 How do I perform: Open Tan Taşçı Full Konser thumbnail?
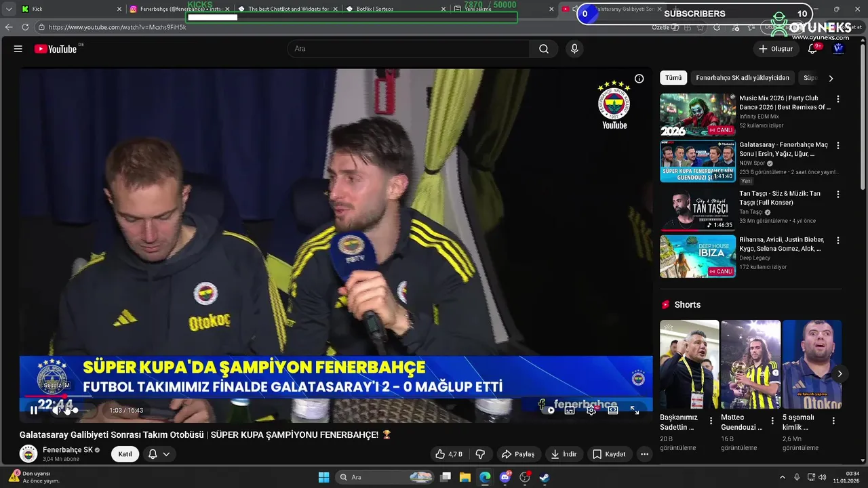pos(698,209)
